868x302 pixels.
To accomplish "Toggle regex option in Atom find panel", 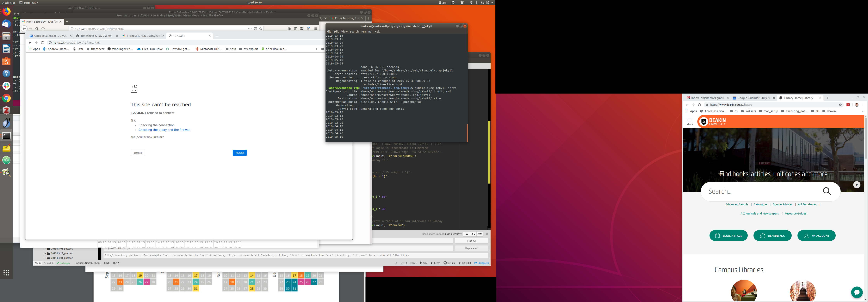I will click(466, 234).
